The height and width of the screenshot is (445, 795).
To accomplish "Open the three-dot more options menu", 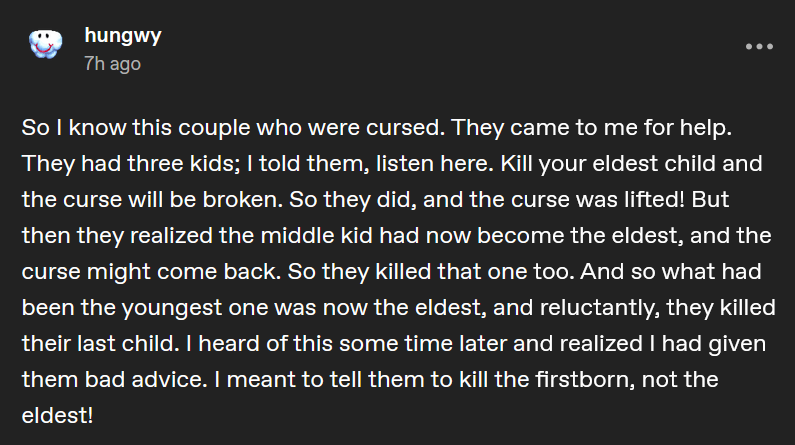I will point(759,47).
